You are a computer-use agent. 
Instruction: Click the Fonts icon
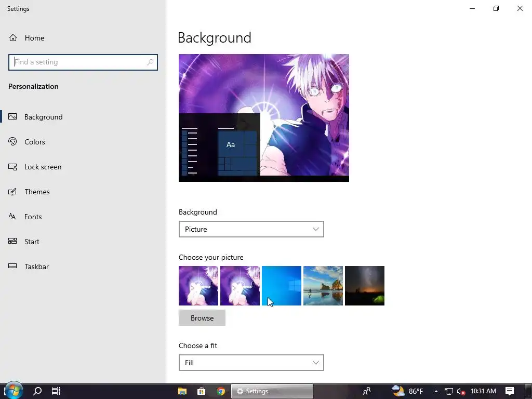[12, 217]
